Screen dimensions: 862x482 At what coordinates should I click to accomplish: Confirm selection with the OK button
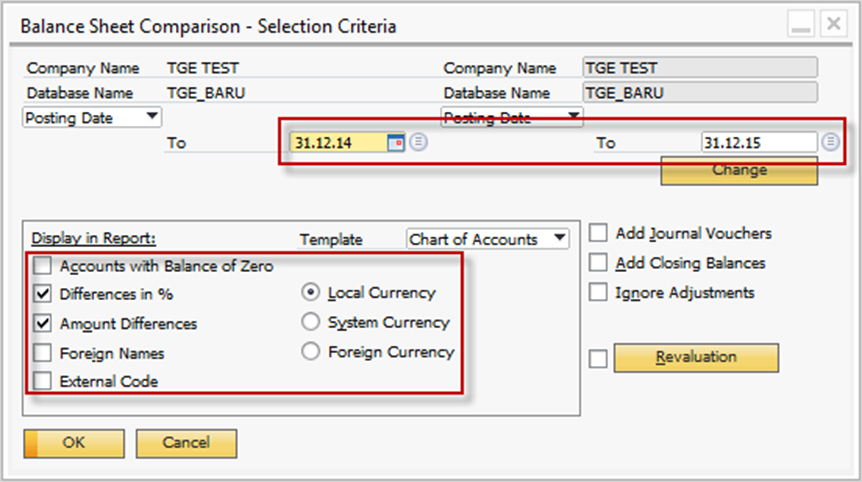pyautogui.click(x=74, y=443)
